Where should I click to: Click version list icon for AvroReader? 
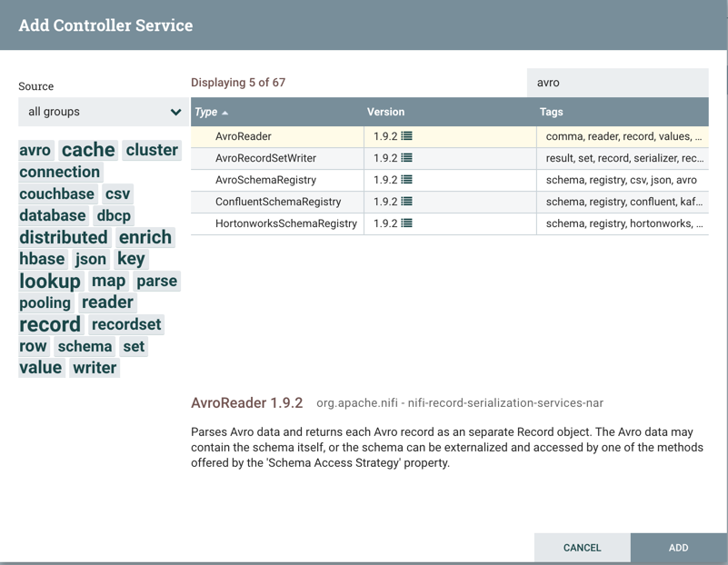coord(406,136)
